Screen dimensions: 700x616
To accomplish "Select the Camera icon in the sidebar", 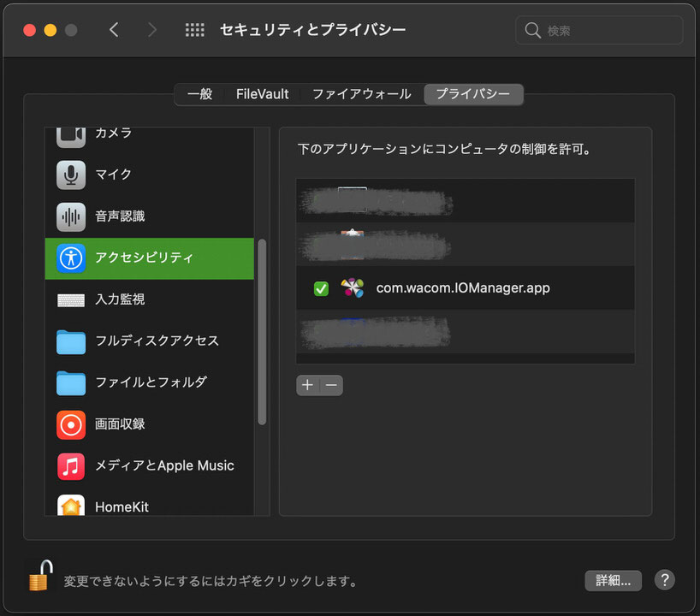I will click(x=71, y=134).
